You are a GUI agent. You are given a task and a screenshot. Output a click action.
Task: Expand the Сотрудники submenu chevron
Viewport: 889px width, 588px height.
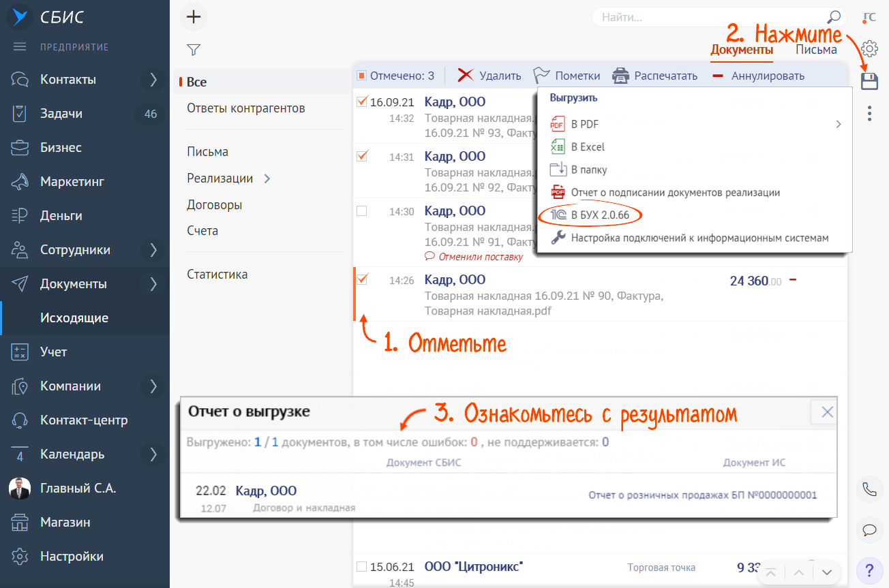153,250
